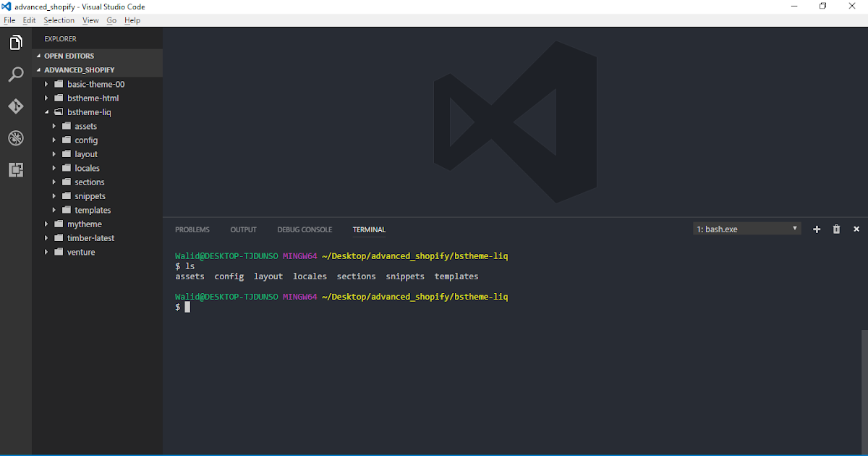Open the Selection menu
The height and width of the screenshot is (456, 868).
59,20
